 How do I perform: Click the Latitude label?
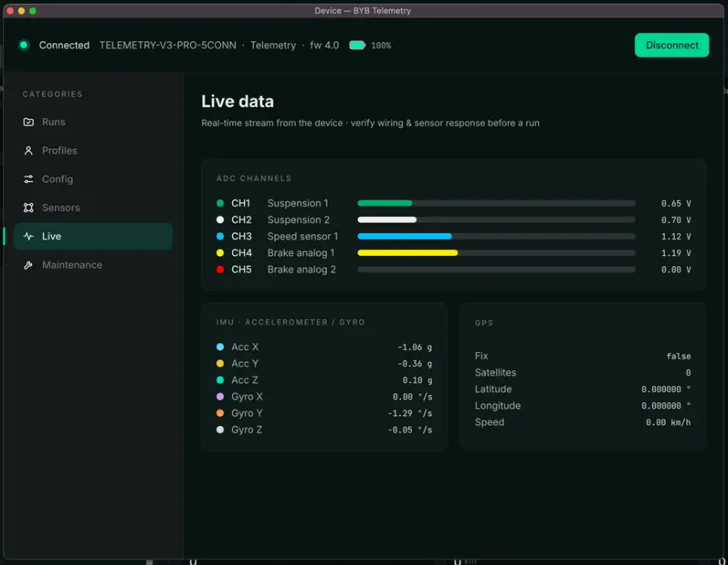point(493,389)
